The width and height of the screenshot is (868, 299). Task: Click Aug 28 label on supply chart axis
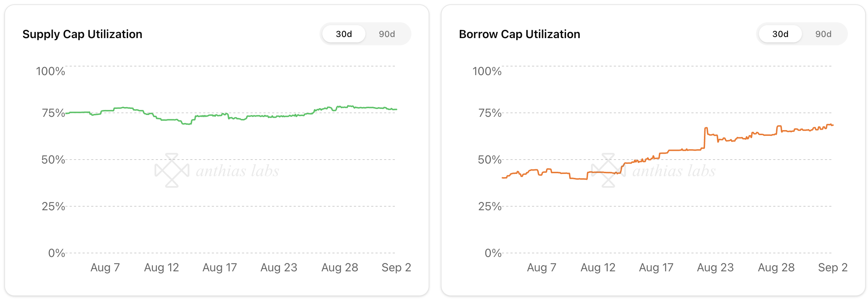pos(340,267)
